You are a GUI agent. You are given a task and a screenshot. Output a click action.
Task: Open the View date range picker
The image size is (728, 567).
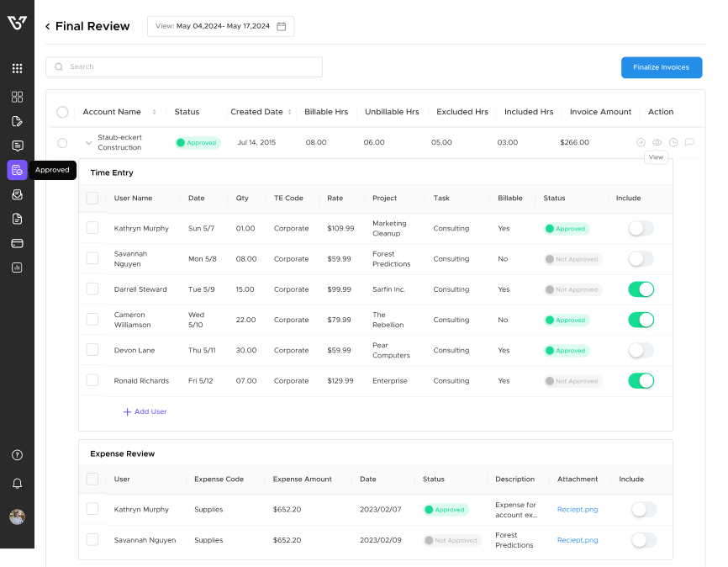(221, 26)
